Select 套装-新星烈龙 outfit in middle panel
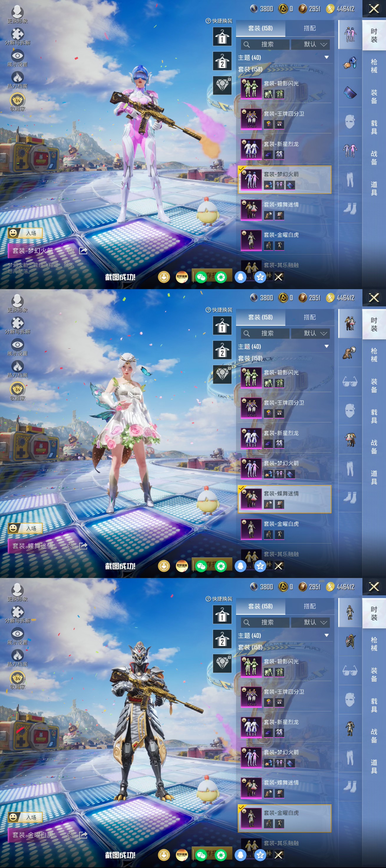The image size is (386, 868). (x=285, y=438)
